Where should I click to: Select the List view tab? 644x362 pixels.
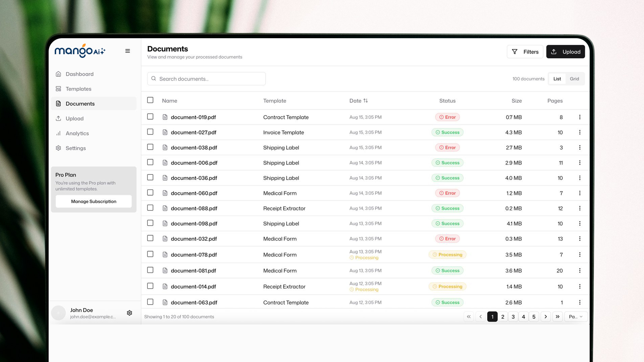(x=557, y=78)
